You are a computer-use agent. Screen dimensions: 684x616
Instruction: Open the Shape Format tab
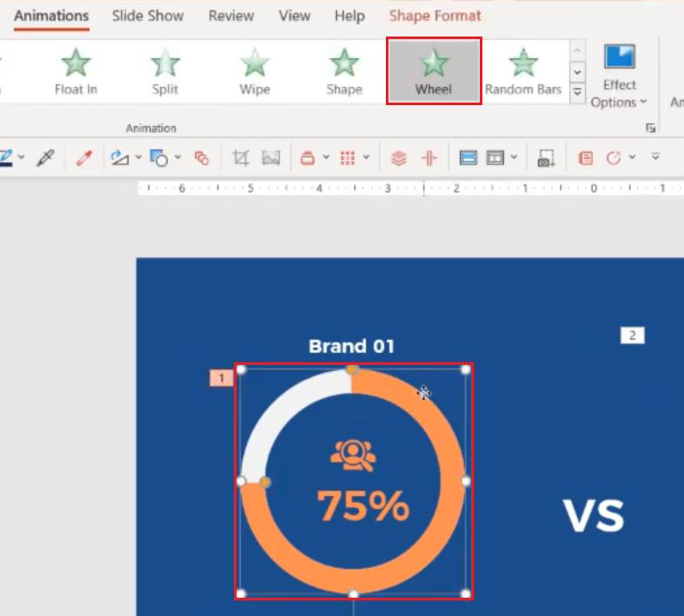[435, 16]
